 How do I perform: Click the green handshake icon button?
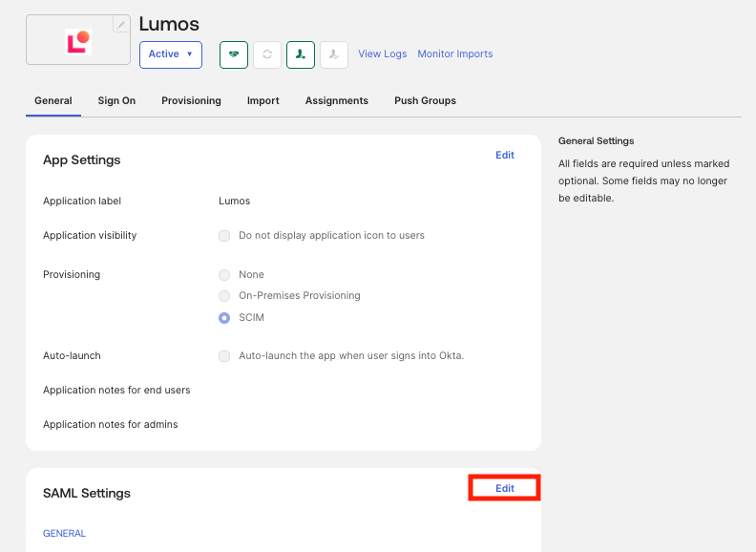[234, 54]
